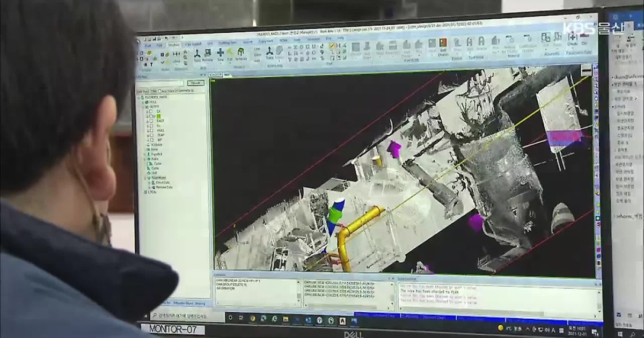
Task: Toggle the TEMP checkbox in tree
Action: tap(151, 135)
